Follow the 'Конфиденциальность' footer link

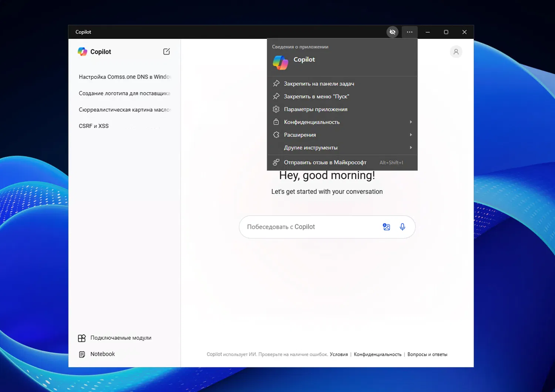(377, 354)
